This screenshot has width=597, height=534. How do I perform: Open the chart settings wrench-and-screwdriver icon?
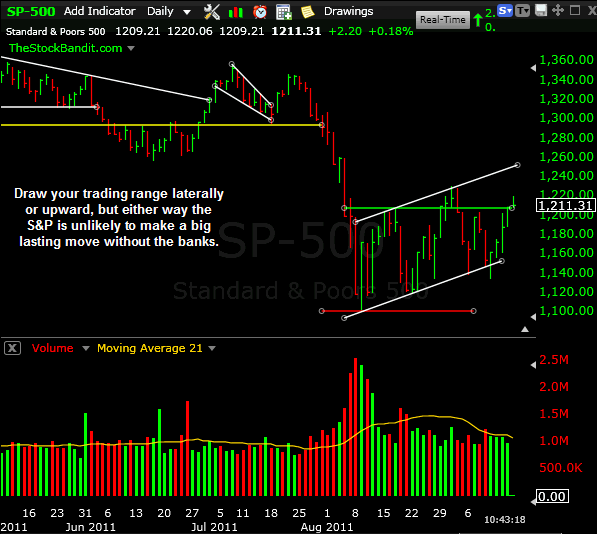(x=212, y=12)
